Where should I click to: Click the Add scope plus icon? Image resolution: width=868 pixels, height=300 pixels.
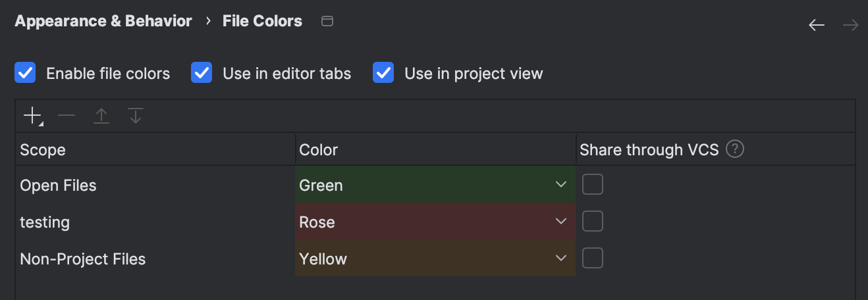(x=32, y=116)
